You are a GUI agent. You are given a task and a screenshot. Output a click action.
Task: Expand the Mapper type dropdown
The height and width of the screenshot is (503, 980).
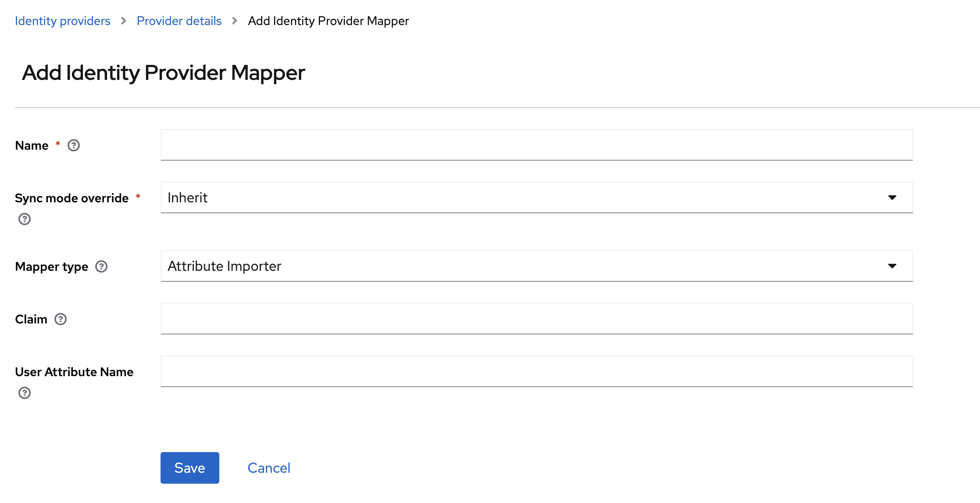(x=893, y=266)
